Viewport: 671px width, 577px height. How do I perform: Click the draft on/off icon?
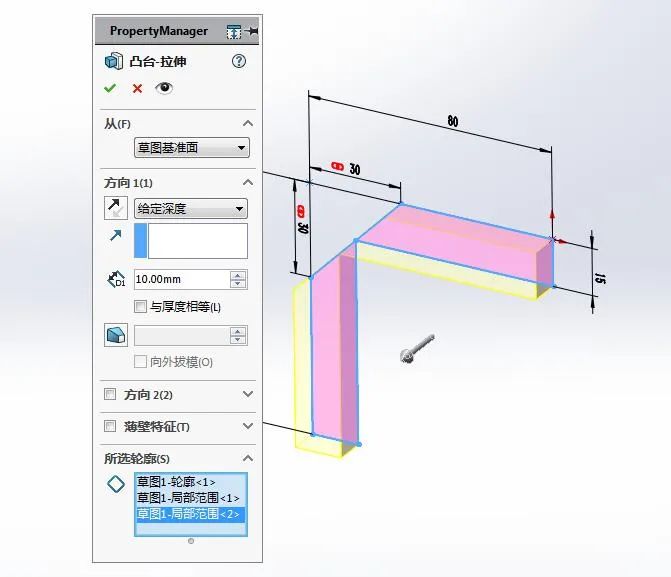click(116, 335)
